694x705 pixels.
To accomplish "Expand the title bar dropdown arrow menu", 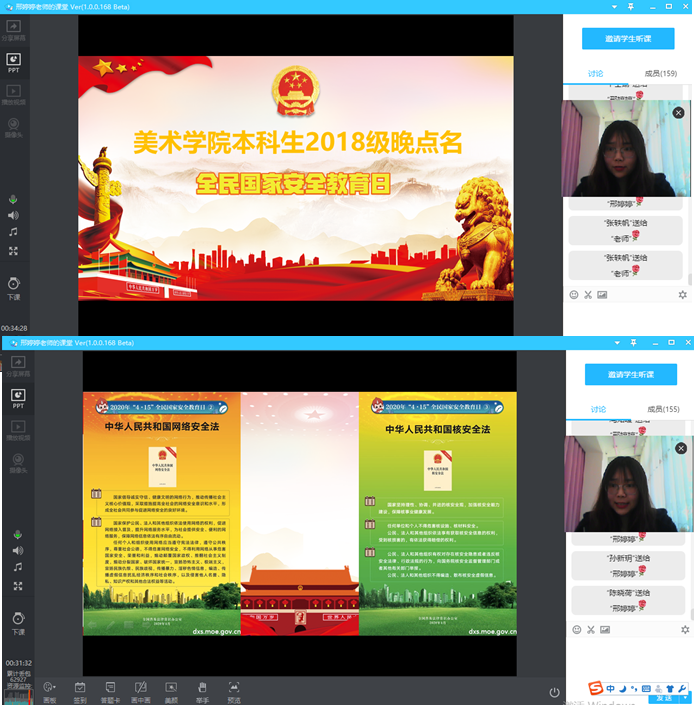I will [x=617, y=7].
